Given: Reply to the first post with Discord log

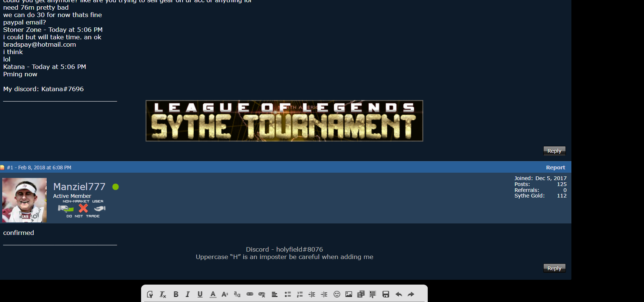Looking at the screenshot, I should click(554, 151).
